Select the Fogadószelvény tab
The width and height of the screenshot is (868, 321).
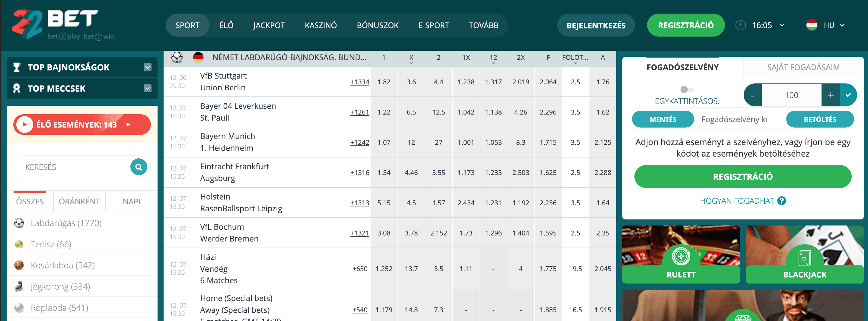click(x=682, y=67)
